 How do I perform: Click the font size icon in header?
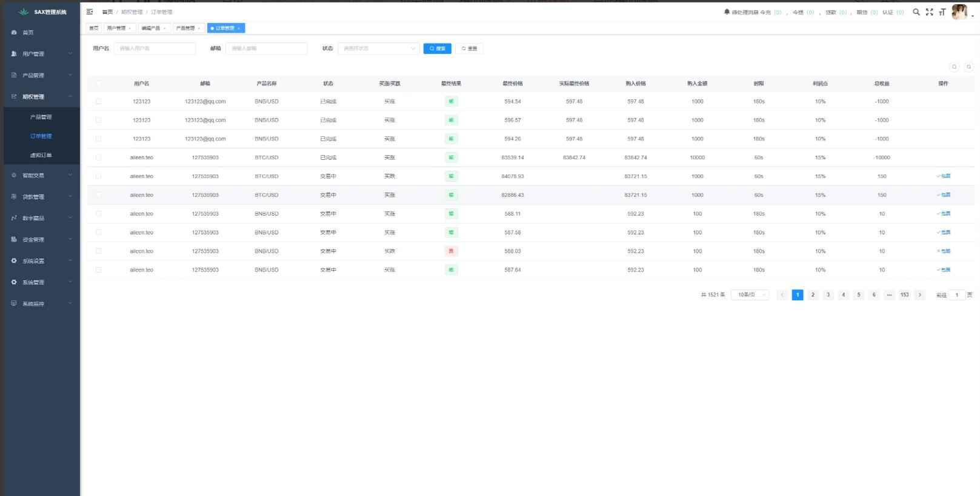click(x=942, y=12)
